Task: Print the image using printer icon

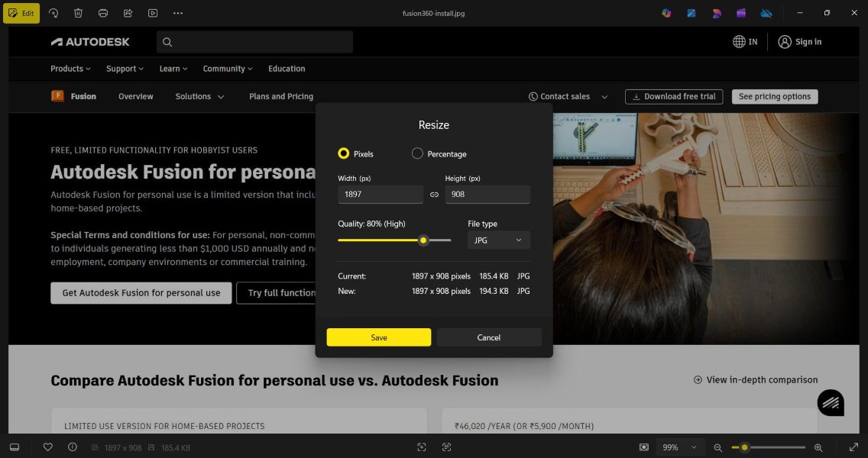Action: 103,13
